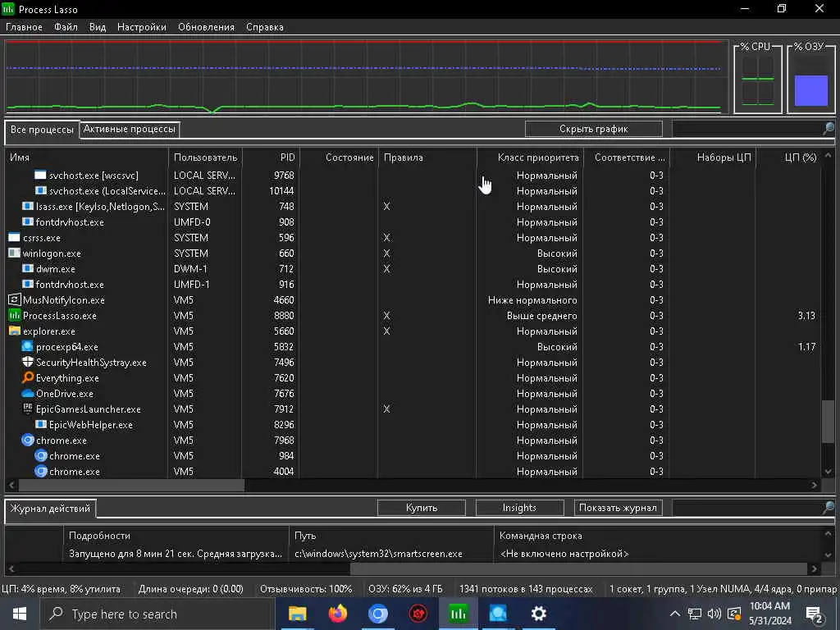
Task: Open Settings gear on the taskbar
Action: tap(538, 614)
